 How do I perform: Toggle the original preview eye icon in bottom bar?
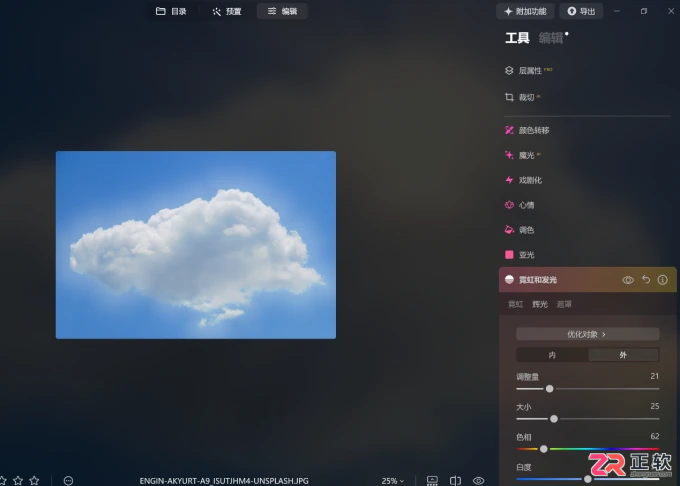click(478, 480)
